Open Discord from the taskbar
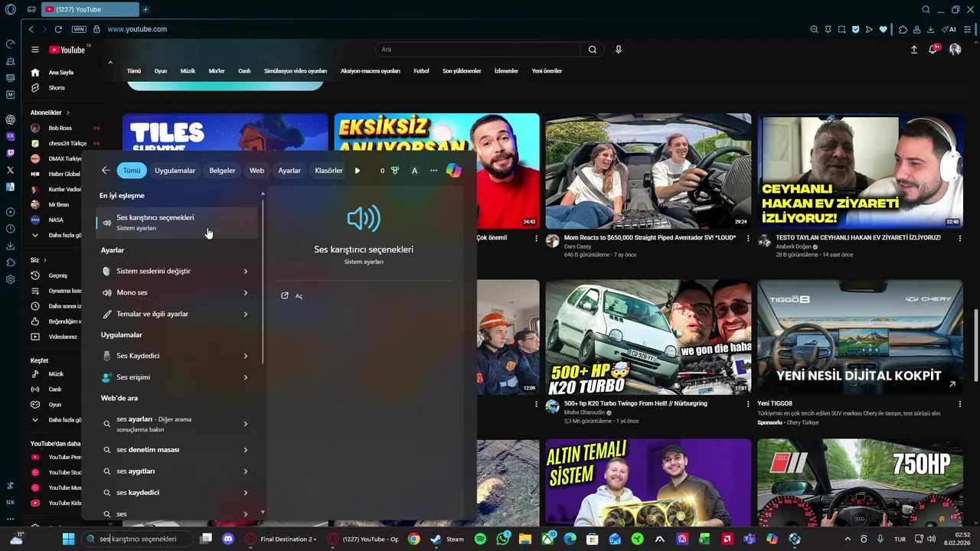 click(x=227, y=539)
